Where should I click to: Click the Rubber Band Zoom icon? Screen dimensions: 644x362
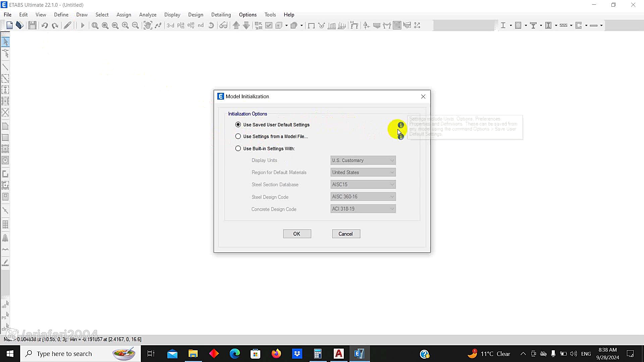pos(95,25)
